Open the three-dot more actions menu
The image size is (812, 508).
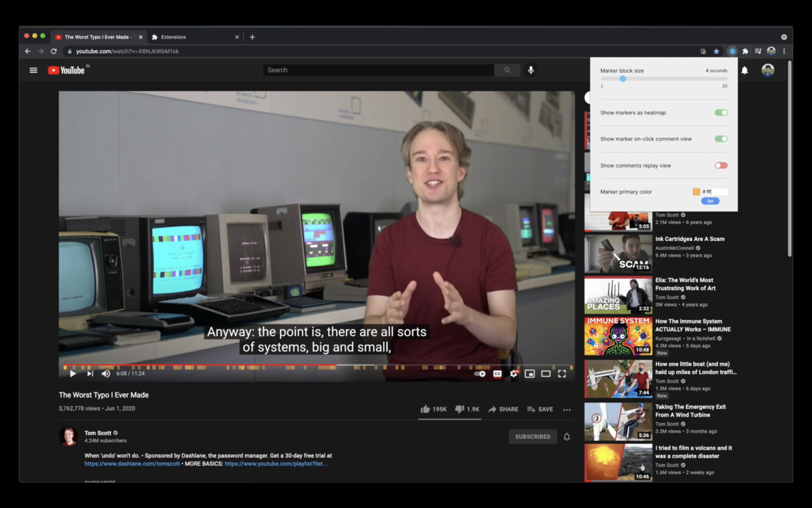click(x=566, y=410)
